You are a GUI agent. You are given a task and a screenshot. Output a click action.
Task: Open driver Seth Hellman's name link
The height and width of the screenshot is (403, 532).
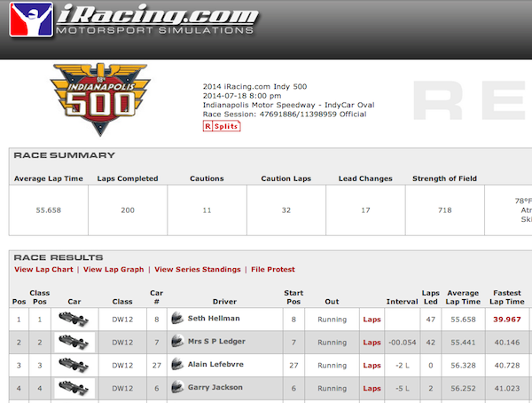pos(214,319)
